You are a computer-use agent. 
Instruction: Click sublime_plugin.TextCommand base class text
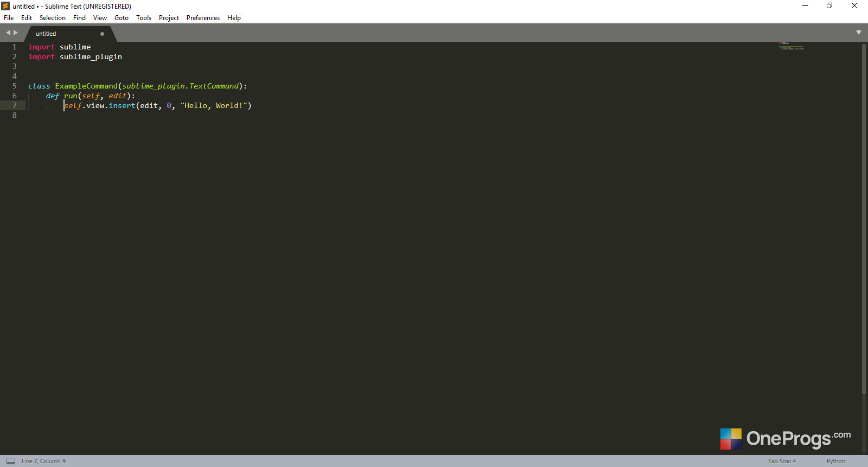[180, 86]
